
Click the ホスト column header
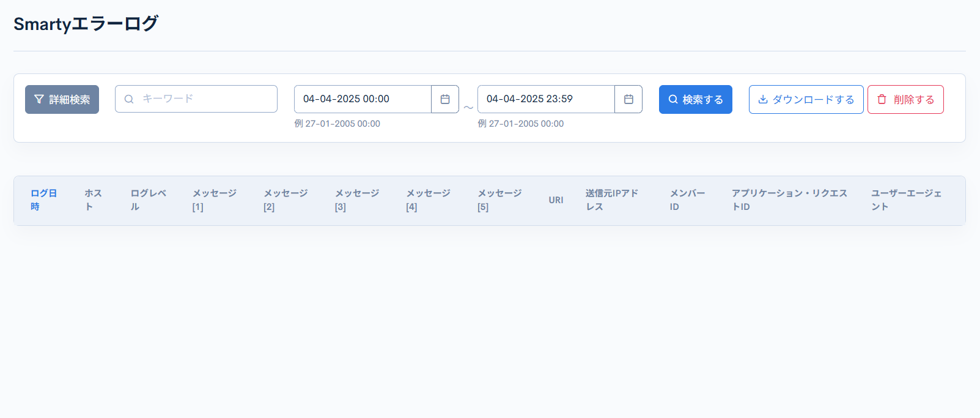pos(93,200)
